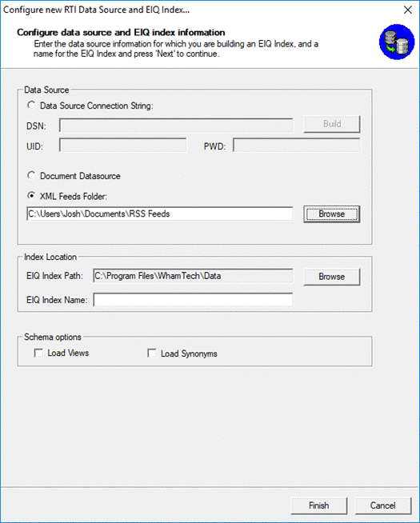Browse for the EIQ Index Path

(332, 277)
